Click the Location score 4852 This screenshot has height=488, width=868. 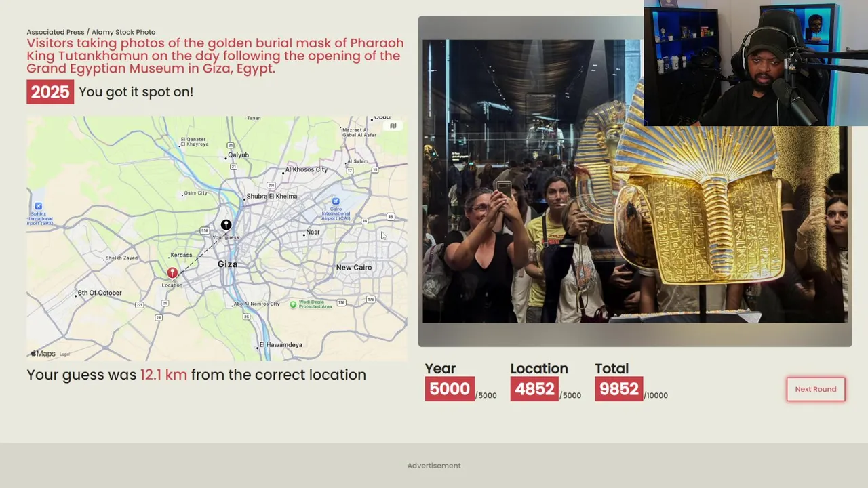[x=534, y=389]
